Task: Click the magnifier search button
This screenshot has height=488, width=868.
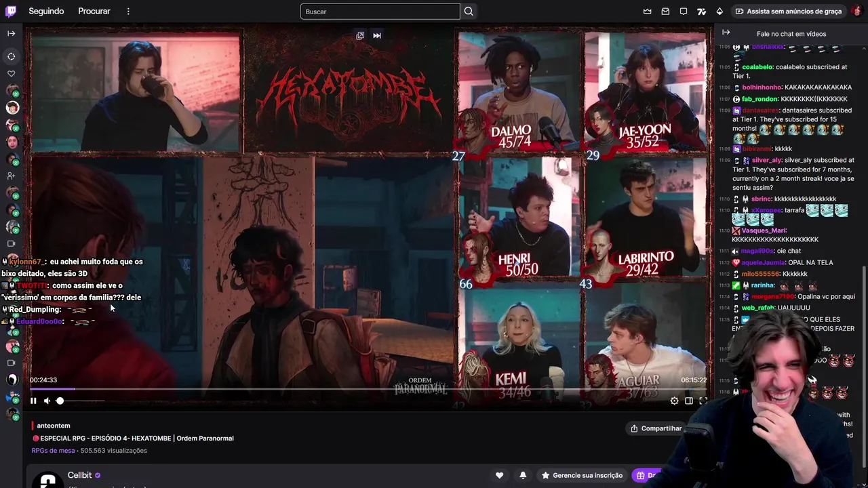Action: tap(469, 12)
